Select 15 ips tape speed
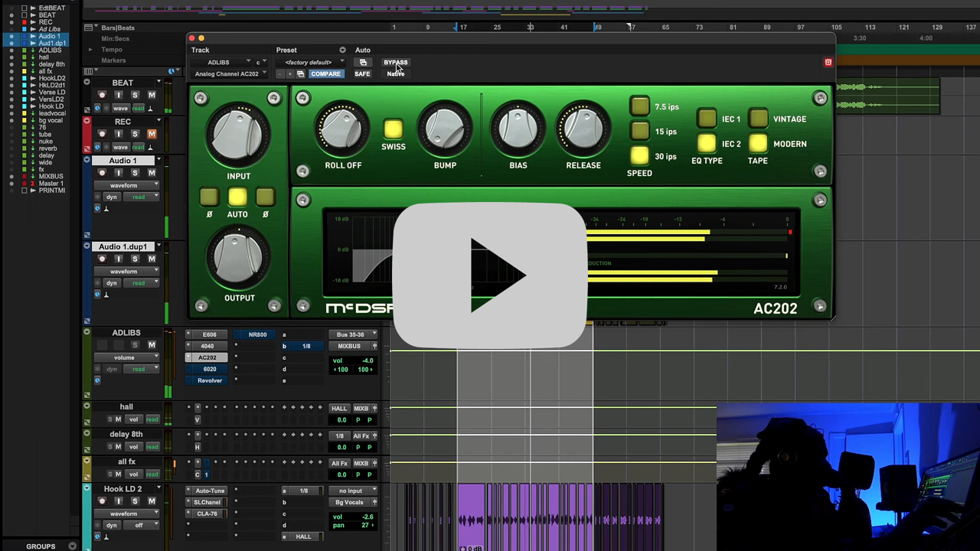The width and height of the screenshot is (980, 551). point(639,132)
